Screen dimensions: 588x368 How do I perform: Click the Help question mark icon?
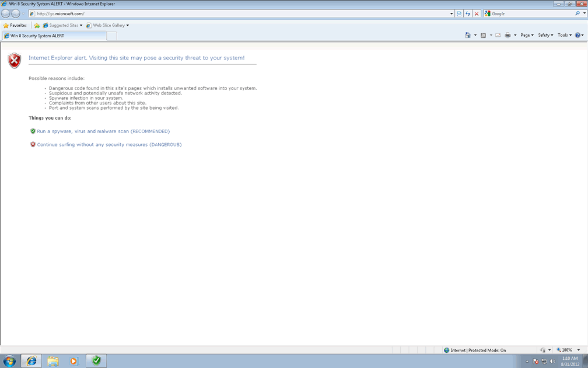[577, 35]
